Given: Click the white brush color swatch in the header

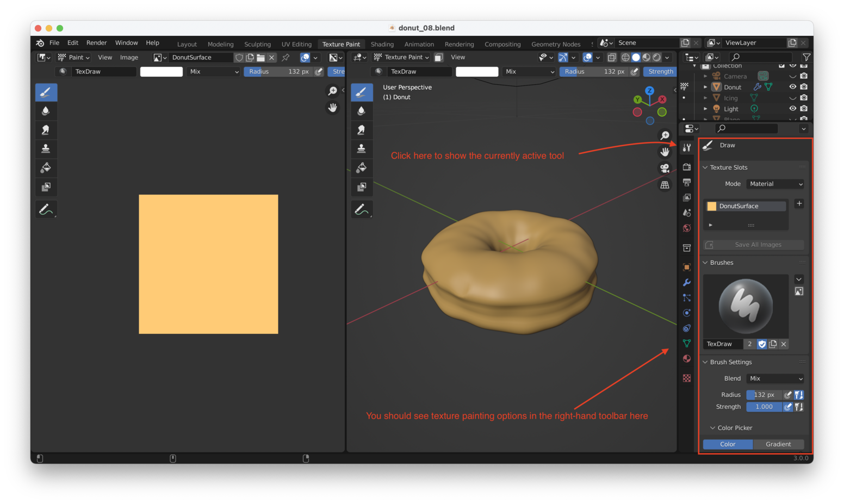Looking at the screenshot, I should click(161, 71).
